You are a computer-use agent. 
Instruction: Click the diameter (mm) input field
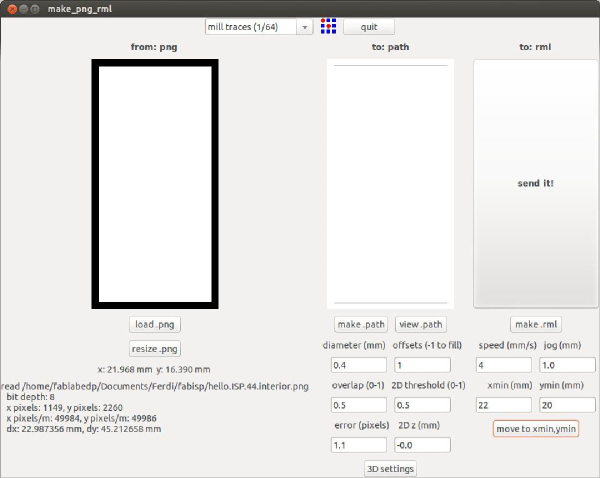pyautogui.click(x=359, y=365)
